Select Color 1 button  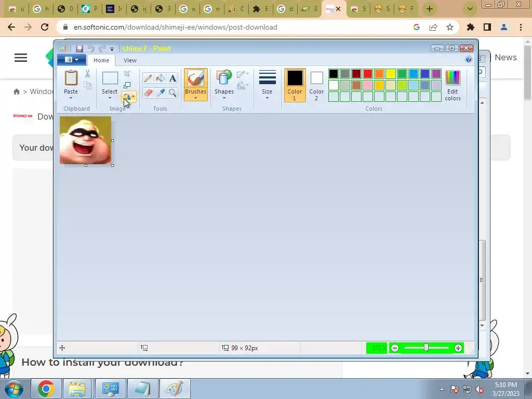click(295, 85)
